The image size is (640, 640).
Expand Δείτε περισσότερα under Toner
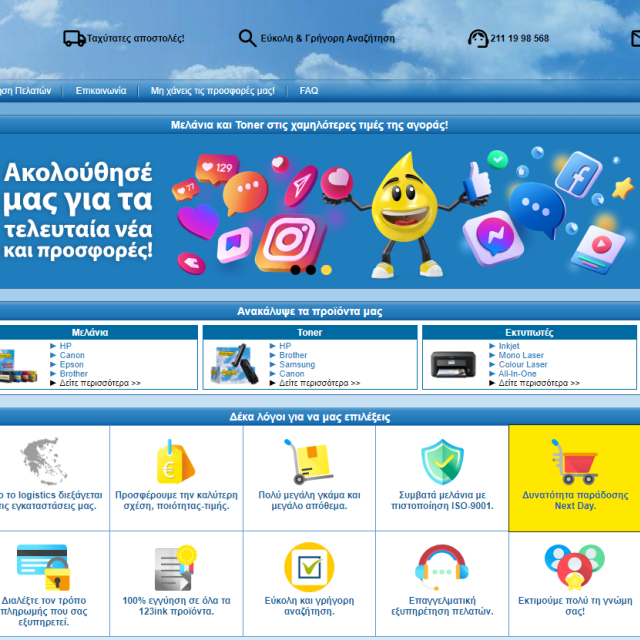pyautogui.click(x=320, y=383)
